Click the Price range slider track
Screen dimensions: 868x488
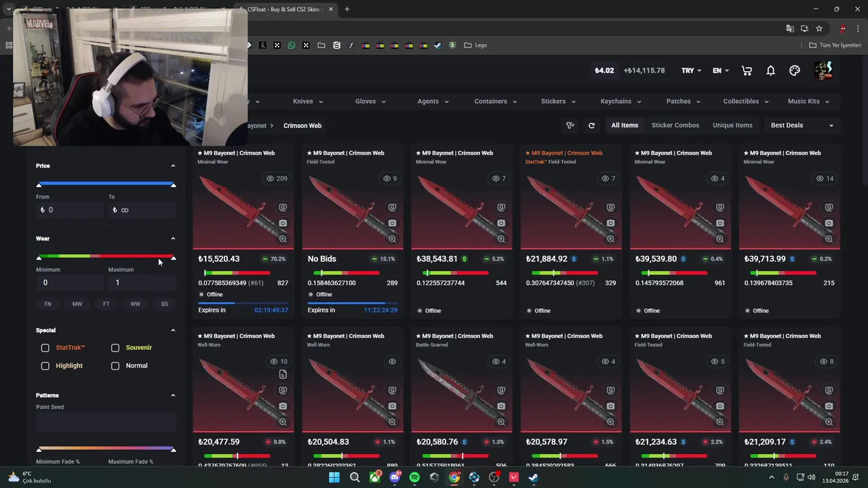click(106, 184)
